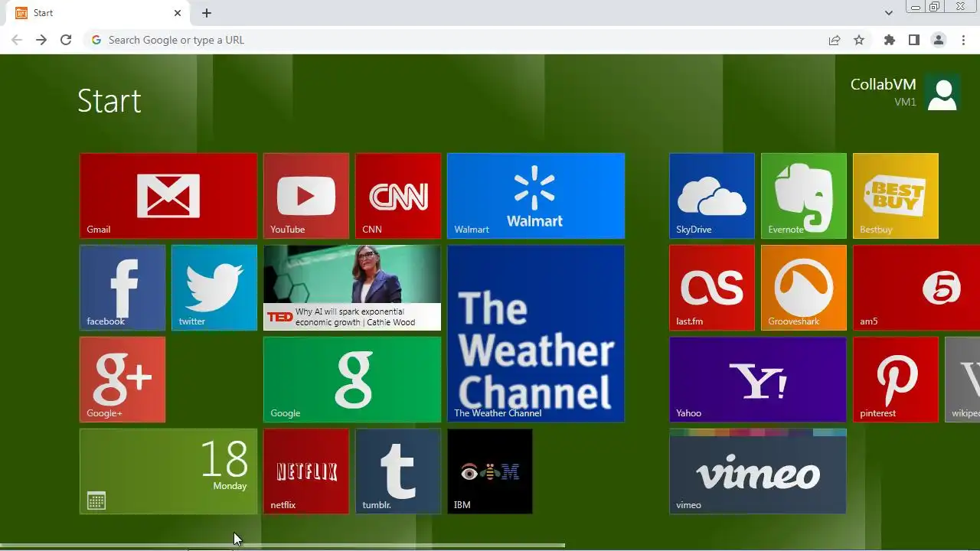The image size is (980, 551).
Task: Launch the netflix tile
Action: pyautogui.click(x=306, y=471)
